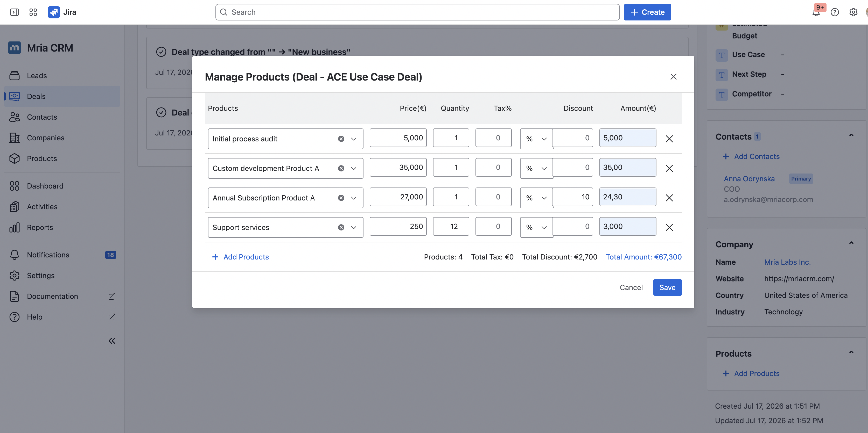Screen dimensions: 868x433
Task: Collapse the Mria CRM sidebar with double chevron
Action: (x=112, y=341)
